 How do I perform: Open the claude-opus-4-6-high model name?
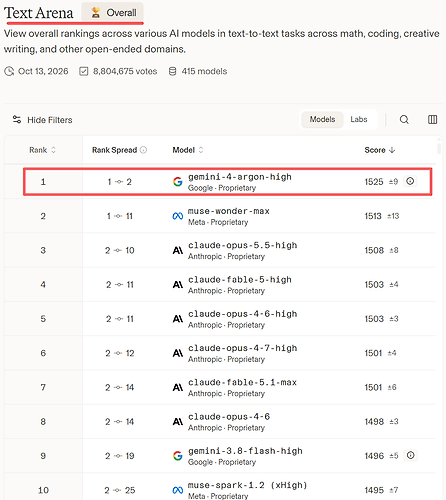click(x=242, y=314)
